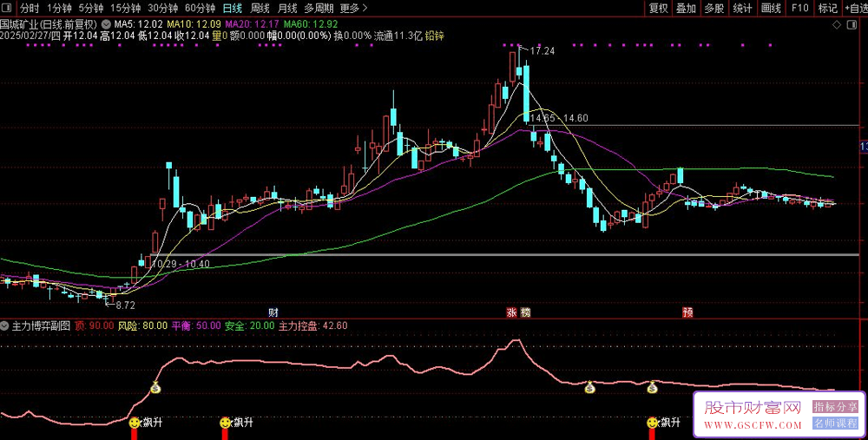Click the rightmost money bag signal icon
The image size is (868, 440).
pos(653,387)
